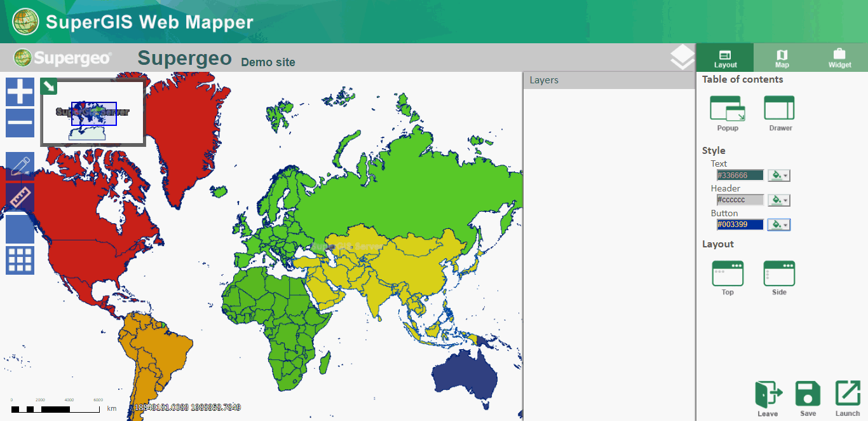Open the Button color picker dropdown
Screen dimensions: 868x421
coord(779,224)
